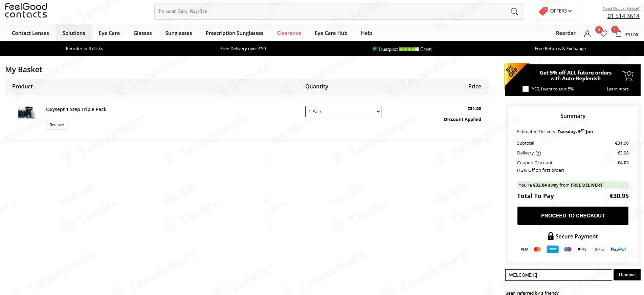Click the Oxysept product thumbnail
This screenshot has height=295, width=644.
pyautogui.click(x=26, y=112)
